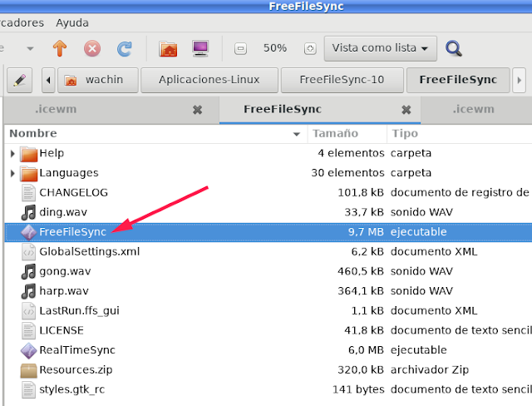Select the RealTimeSync executable icon
The height and width of the screenshot is (406, 532).
[x=28, y=350]
